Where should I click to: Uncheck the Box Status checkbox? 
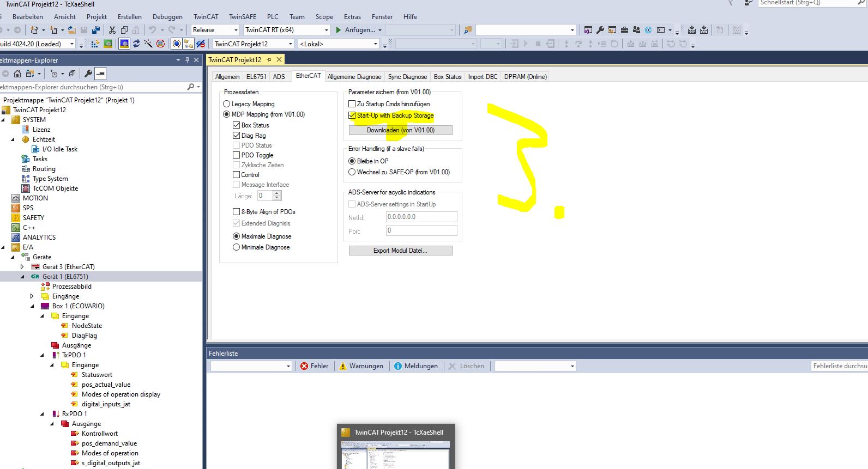(237, 125)
